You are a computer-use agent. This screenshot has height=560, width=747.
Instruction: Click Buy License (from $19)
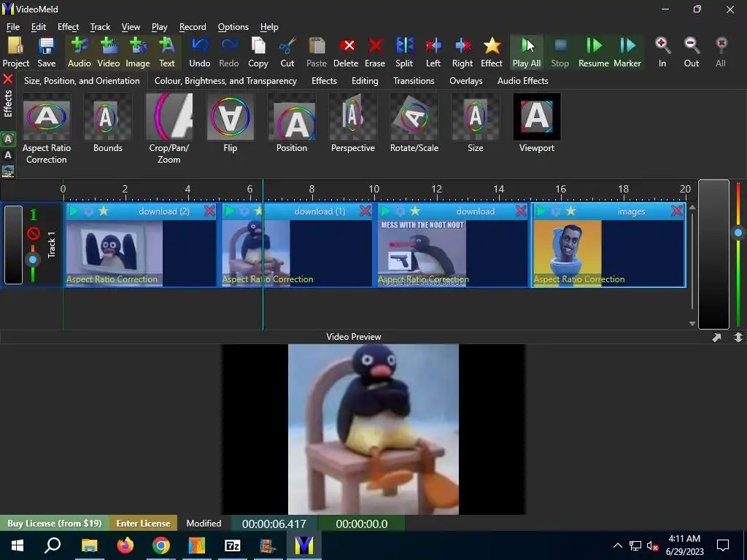point(54,523)
